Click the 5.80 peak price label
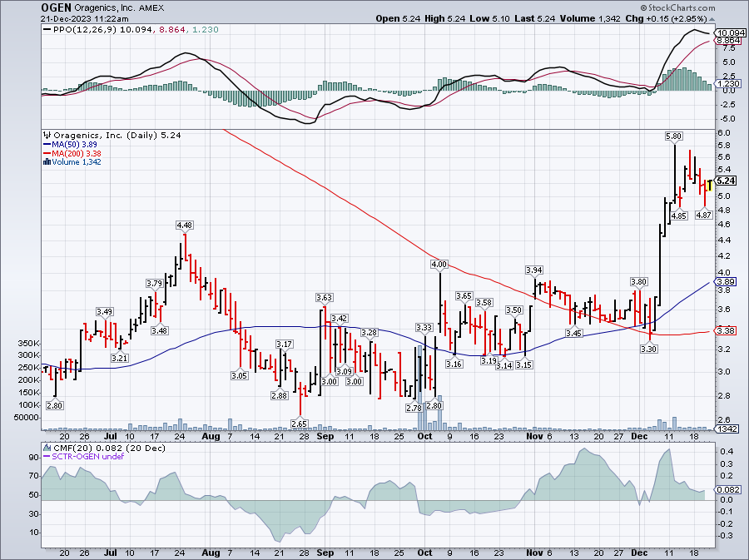The width and height of the screenshot is (749, 560). pyautogui.click(x=673, y=136)
